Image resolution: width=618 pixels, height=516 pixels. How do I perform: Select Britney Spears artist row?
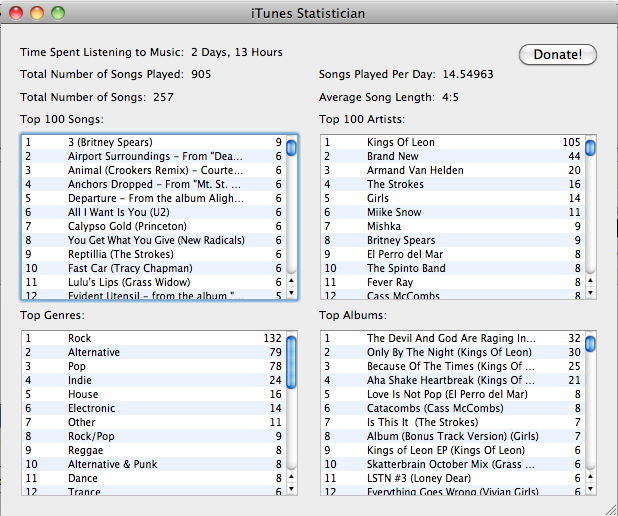[x=453, y=240]
